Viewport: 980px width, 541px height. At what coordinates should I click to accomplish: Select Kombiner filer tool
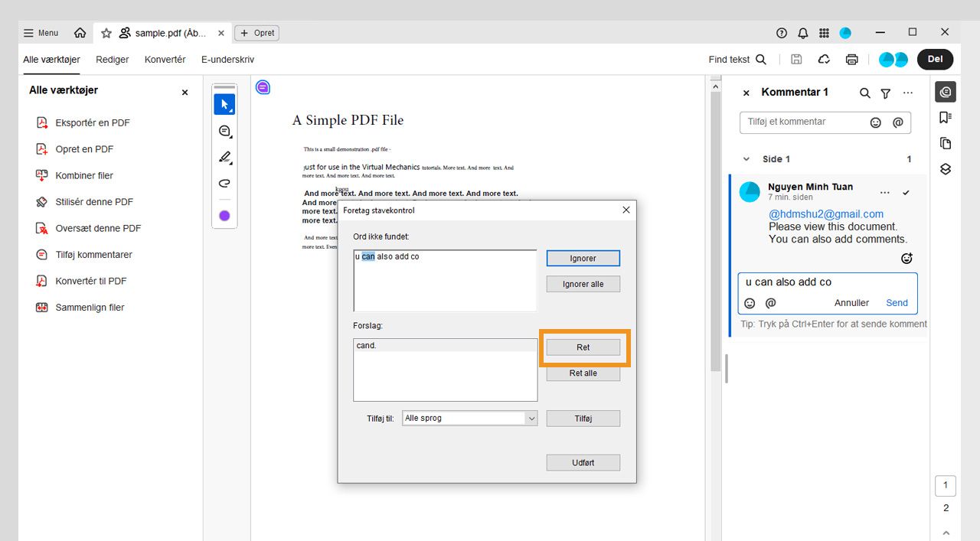pyautogui.click(x=75, y=175)
